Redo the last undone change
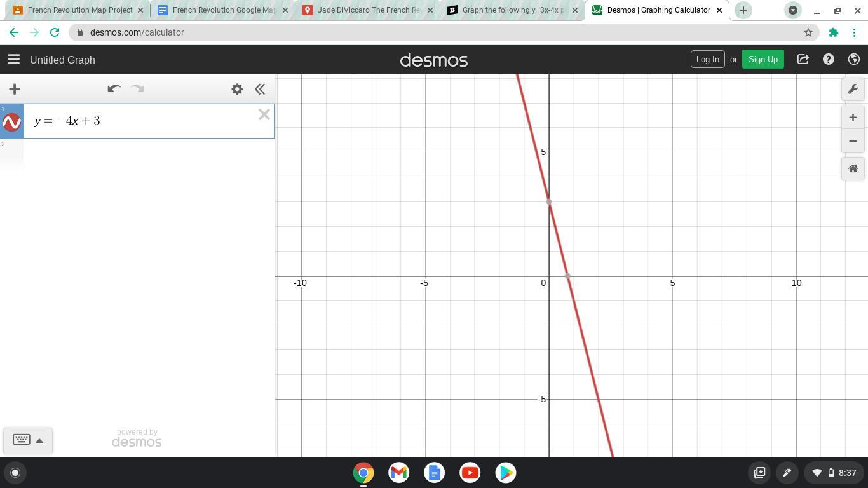Screen dimensions: 868x488 137,89
